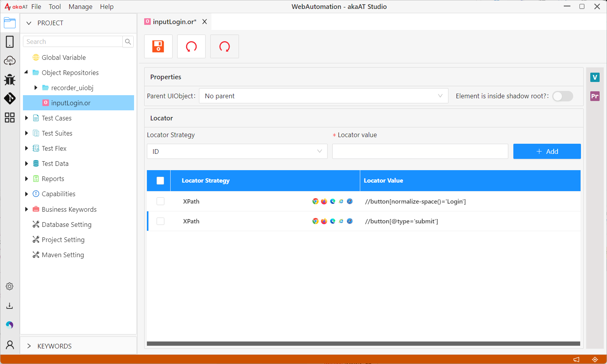
Task: Click the download icon in sidebar
Action: click(10, 306)
